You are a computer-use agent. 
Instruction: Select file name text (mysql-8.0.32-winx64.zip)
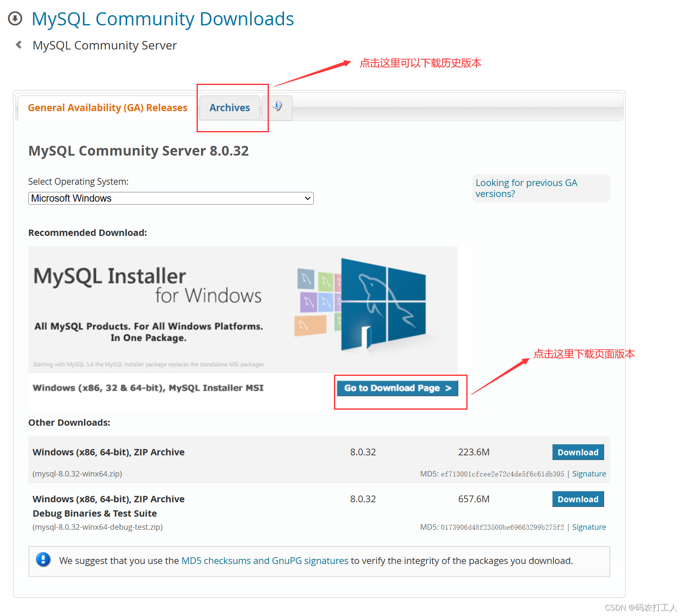(x=77, y=474)
